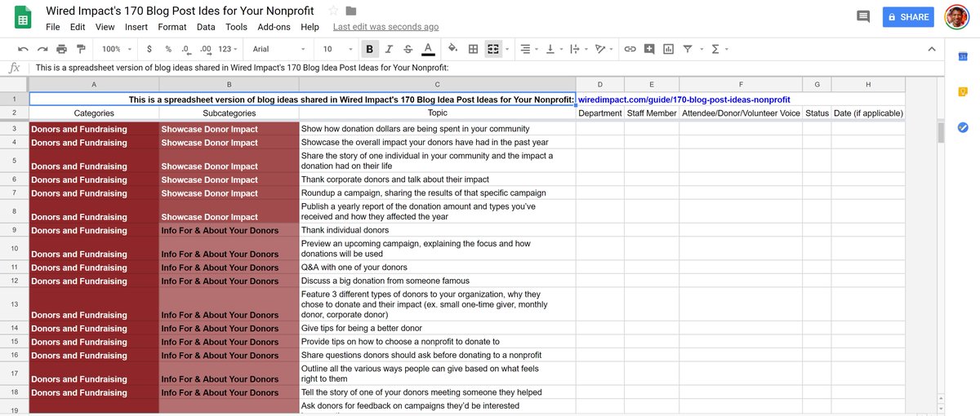Open the Insert menu
The height and width of the screenshot is (416, 980).
point(136,27)
